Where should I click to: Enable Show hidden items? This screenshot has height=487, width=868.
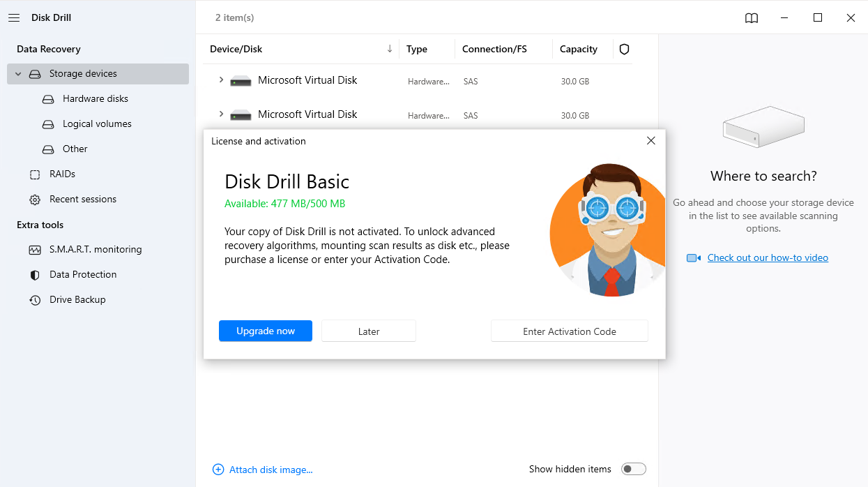click(x=633, y=469)
